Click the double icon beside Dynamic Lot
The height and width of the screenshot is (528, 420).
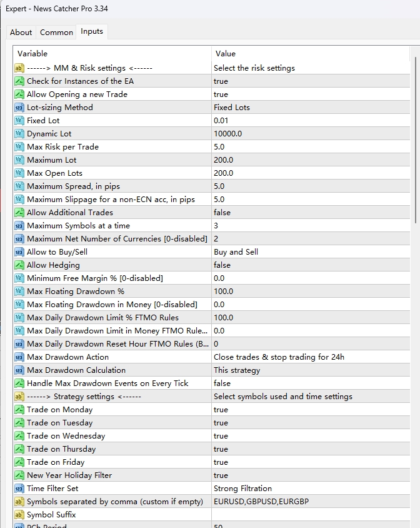[x=19, y=134]
